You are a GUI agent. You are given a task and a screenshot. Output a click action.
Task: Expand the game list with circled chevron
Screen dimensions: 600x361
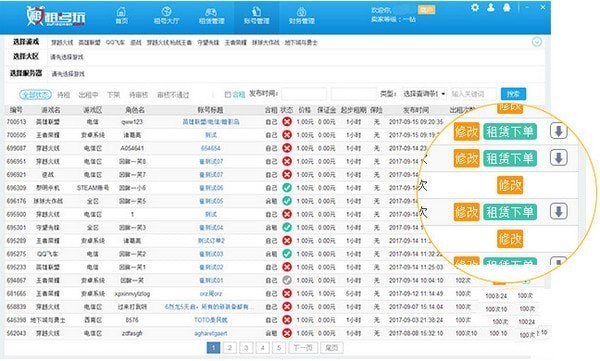[537, 42]
